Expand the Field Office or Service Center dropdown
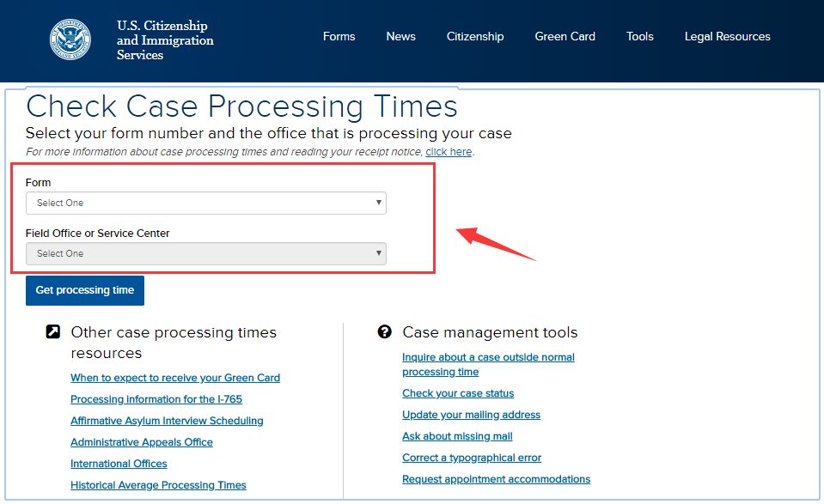This screenshot has width=824, height=504. [x=206, y=253]
